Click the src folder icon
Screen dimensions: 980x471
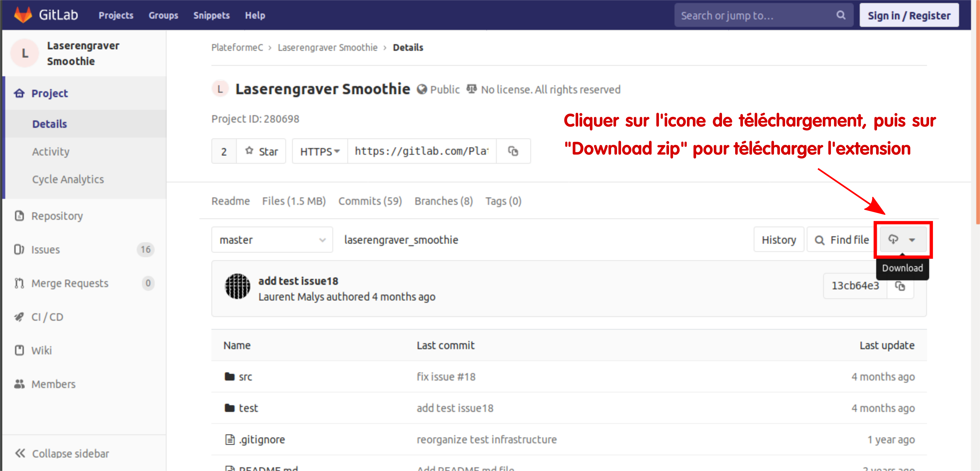(x=229, y=377)
